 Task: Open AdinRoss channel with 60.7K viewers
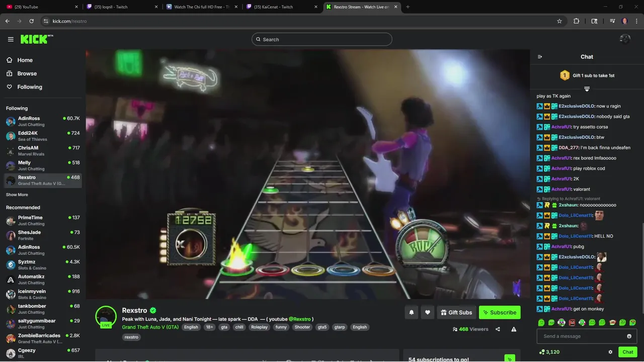point(43,121)
